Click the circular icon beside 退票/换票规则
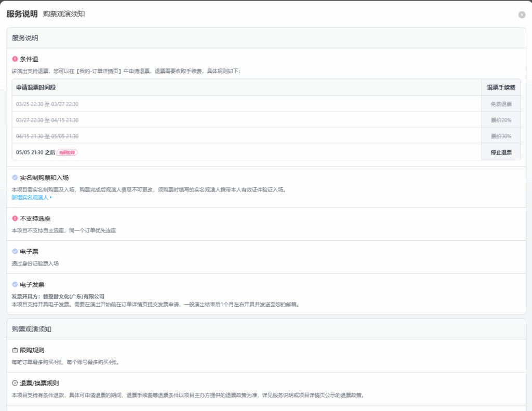The height and width of the screenshot is (411, 532). 15,383
